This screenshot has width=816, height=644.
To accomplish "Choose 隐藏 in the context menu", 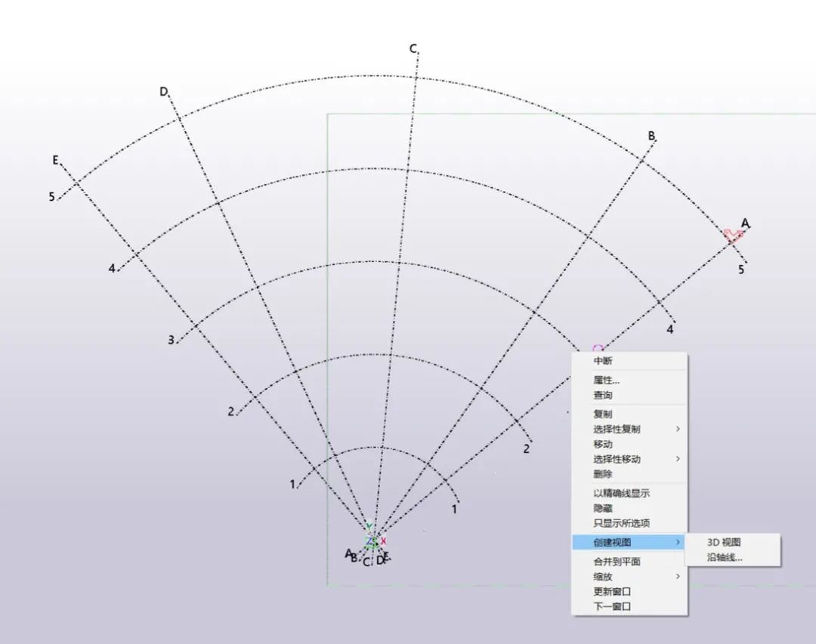I will point(629,508).
